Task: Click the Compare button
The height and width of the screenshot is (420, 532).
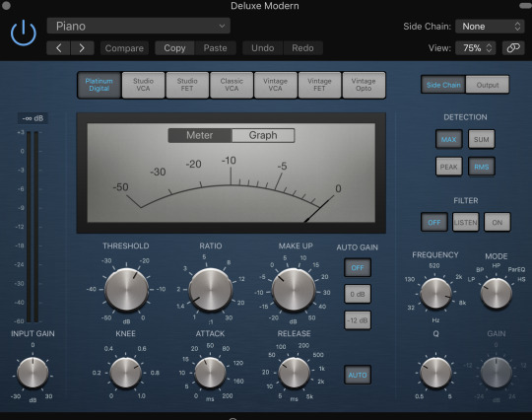Action: point(124,48)
